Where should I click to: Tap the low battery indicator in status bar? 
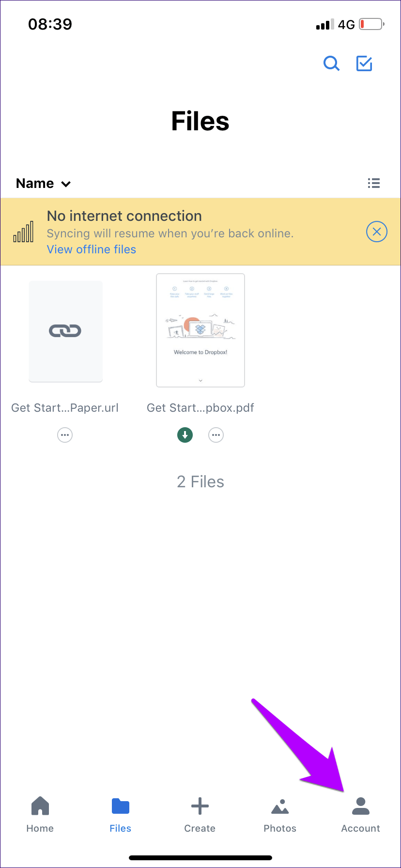pos(371,24)
